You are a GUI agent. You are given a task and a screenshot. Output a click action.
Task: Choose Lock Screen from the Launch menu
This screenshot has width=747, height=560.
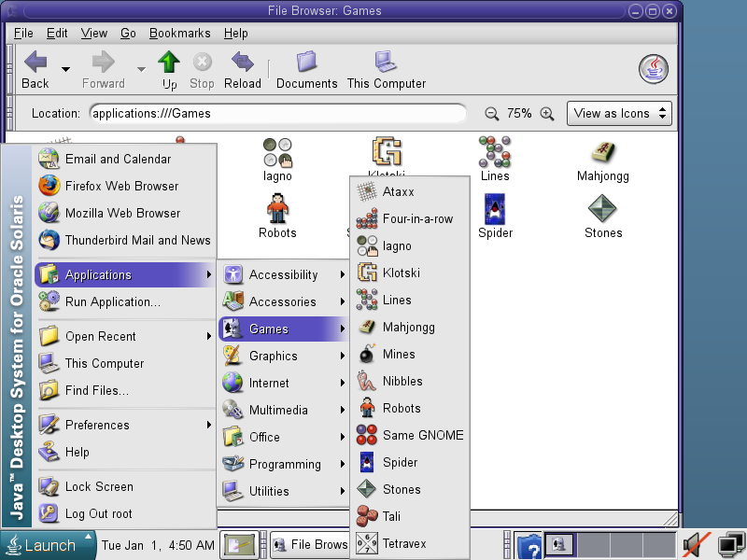coord(125,486)
